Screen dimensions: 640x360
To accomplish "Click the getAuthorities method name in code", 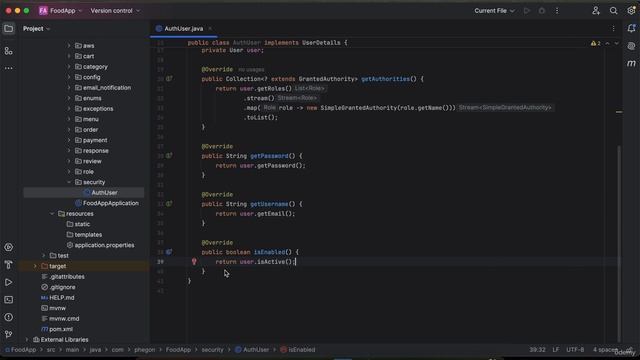I will pos(385,79).
